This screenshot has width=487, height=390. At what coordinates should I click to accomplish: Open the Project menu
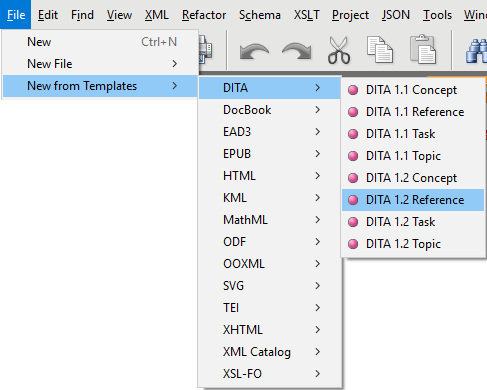click(350, 15)
